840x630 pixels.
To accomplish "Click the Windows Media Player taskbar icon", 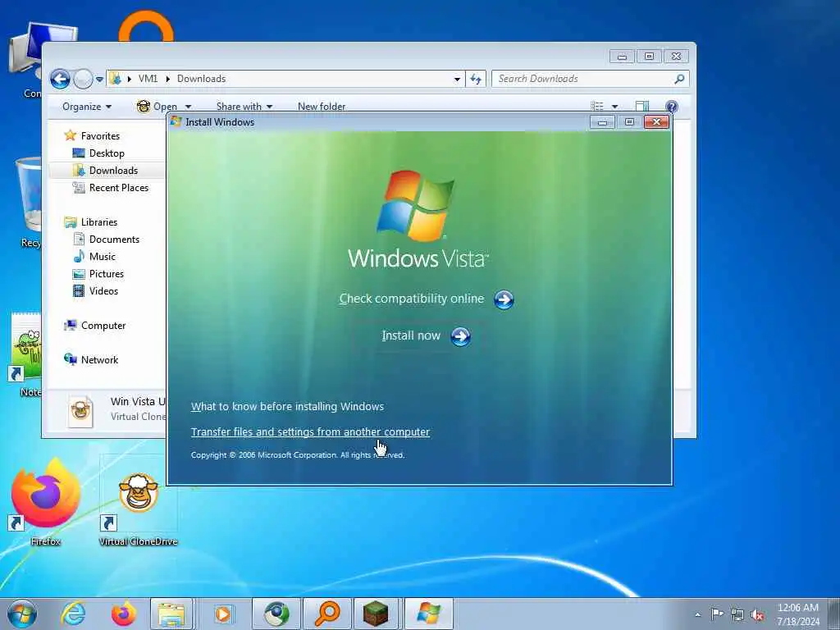I will pos(223,614).
